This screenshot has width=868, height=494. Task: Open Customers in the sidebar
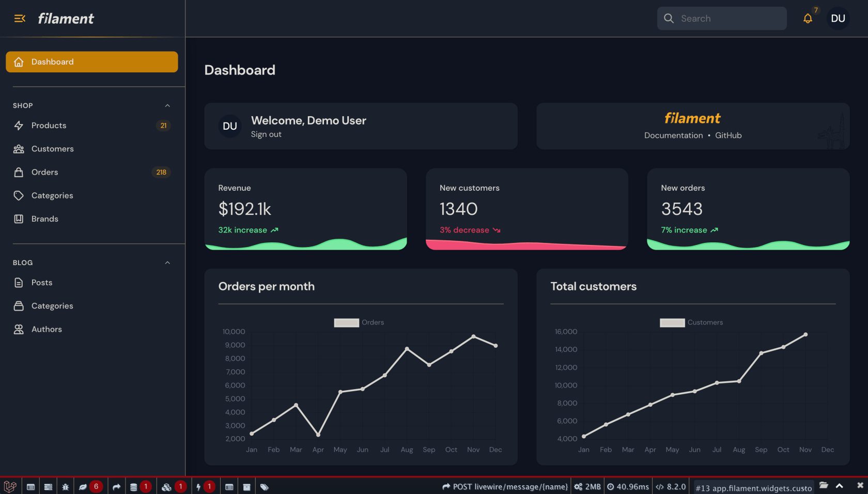pos(92,149)
